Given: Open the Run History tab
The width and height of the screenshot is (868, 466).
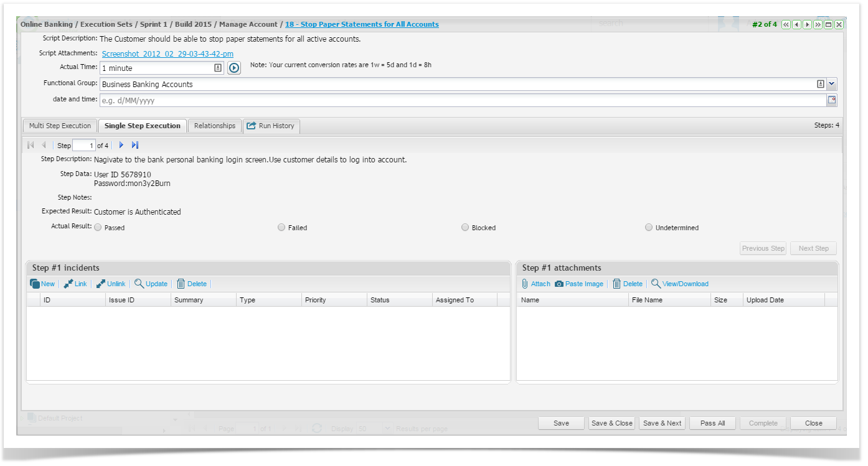Looking at the screenshot, I should (271, 126).
